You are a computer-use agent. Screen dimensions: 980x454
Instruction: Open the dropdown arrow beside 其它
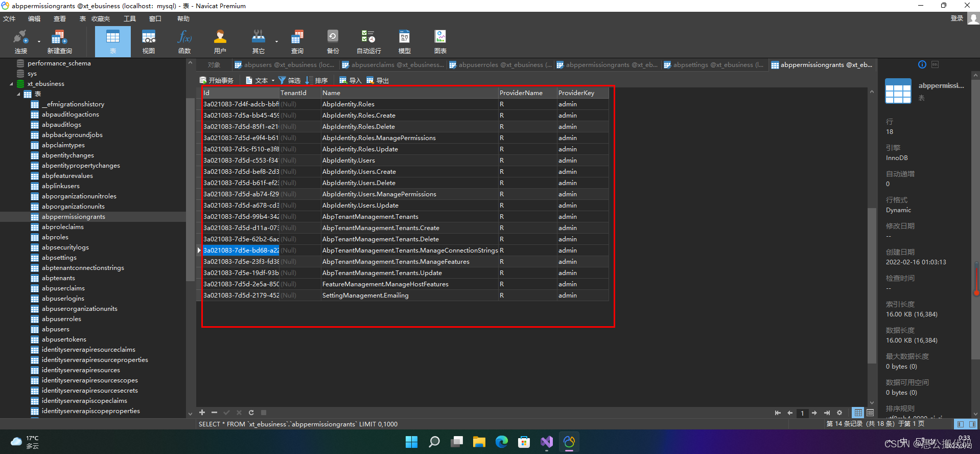click(276, 42)
